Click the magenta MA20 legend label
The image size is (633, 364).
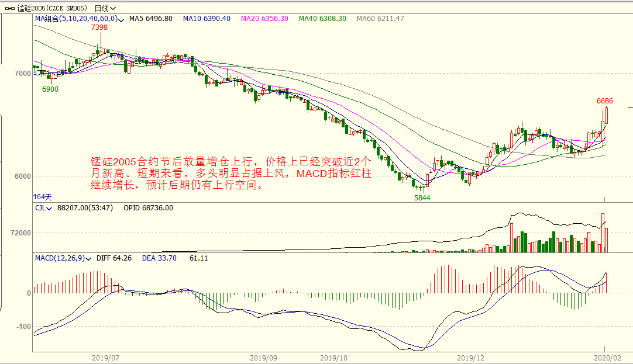pyautogui.click(x=264, y=19)
